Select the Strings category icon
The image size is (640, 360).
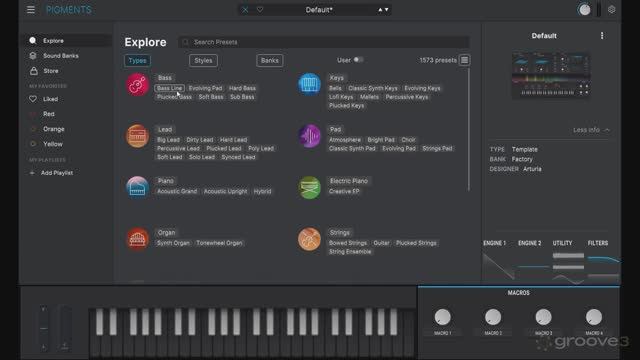click(309, 239)
